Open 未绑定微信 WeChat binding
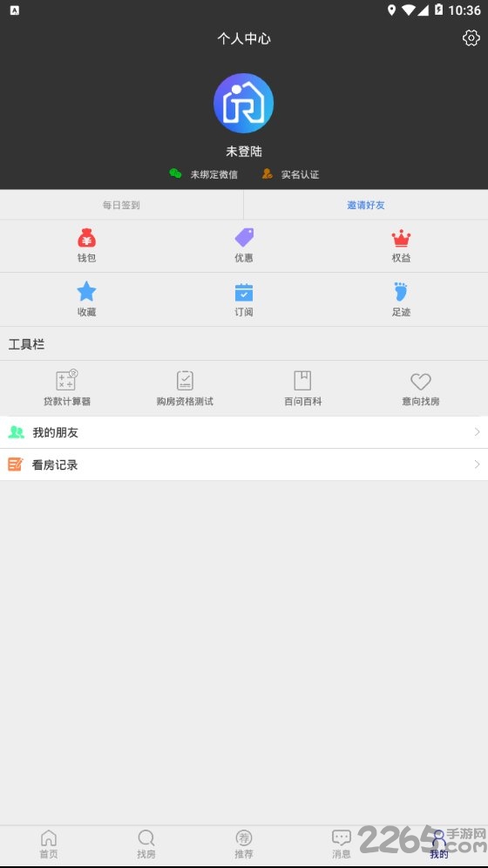 point(214,174)
